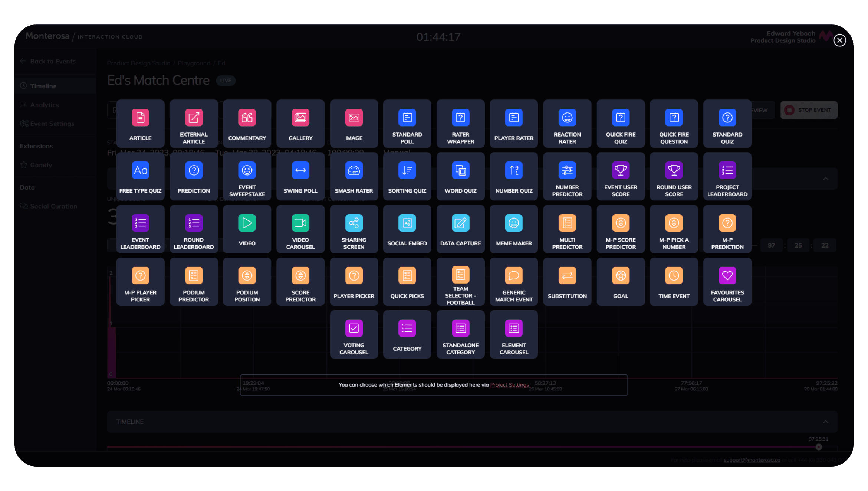Add a Number Predictor element
The height and width of the screenshot is (491, 868).
pos(567,176)
